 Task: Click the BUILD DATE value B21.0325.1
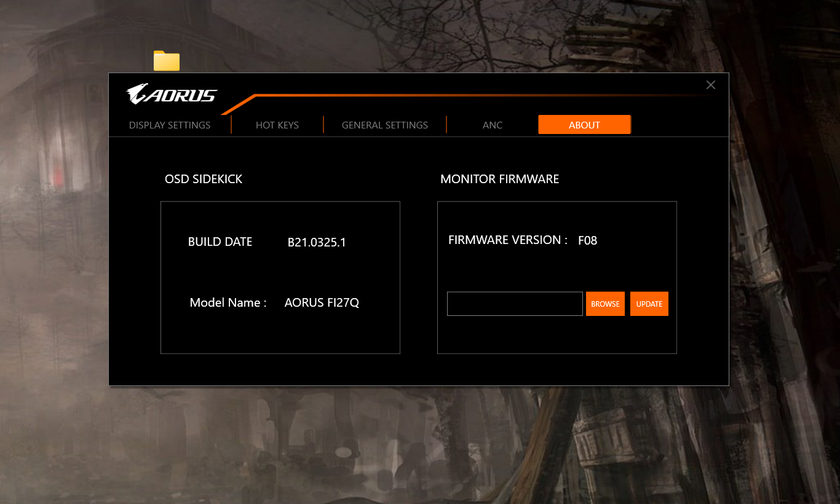tap(317, 242)
